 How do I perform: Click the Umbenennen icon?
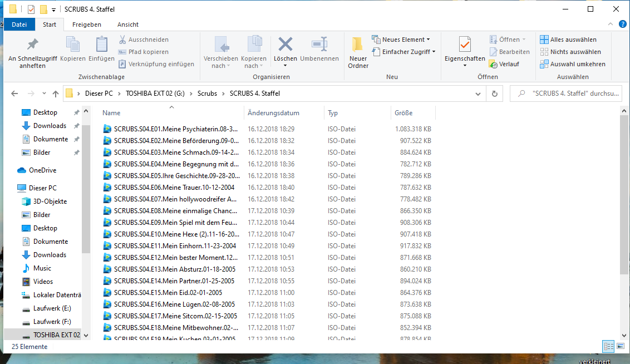tap(320, 44)
